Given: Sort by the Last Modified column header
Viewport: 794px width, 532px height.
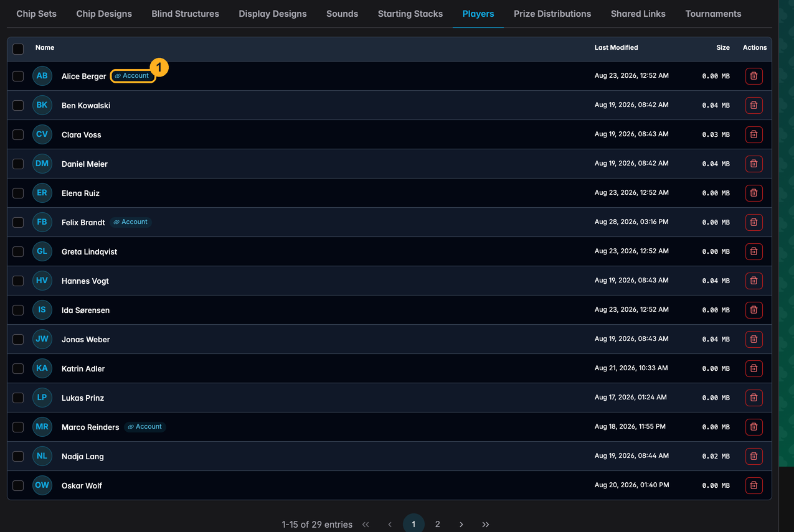Looking at the screenshot, I should coord(616,47).
